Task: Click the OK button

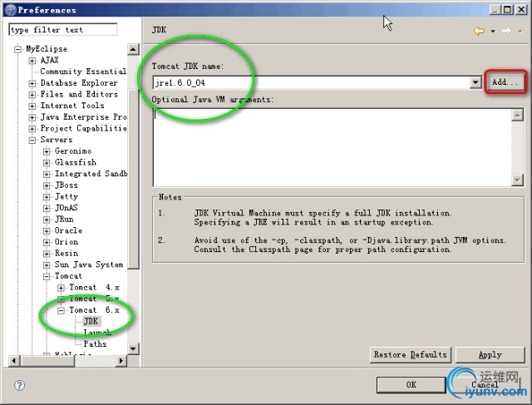Action: tap(411, 385)
